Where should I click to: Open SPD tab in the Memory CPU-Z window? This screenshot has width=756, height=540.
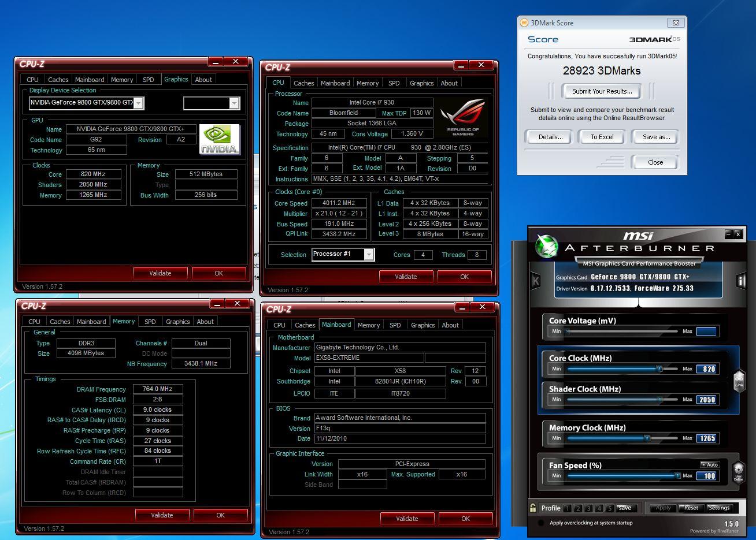click(x=150, y=322)
